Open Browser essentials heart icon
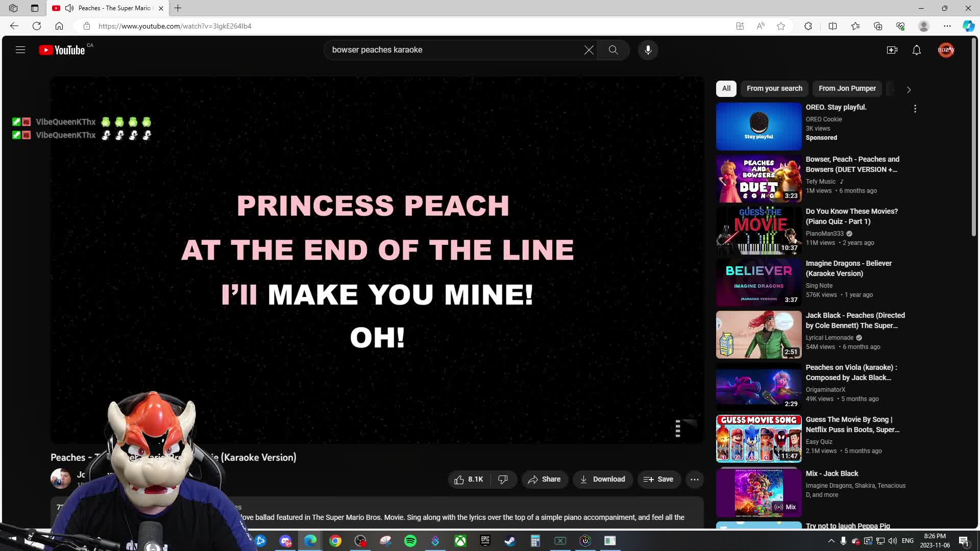Image resolution: width=980 pixels, height=551 pixels. point(900,26)
